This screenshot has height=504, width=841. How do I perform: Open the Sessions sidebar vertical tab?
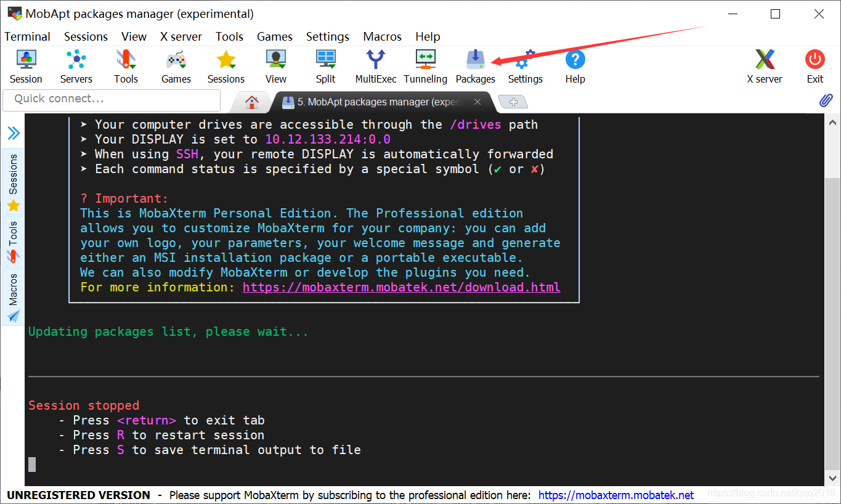click(13, 183)
